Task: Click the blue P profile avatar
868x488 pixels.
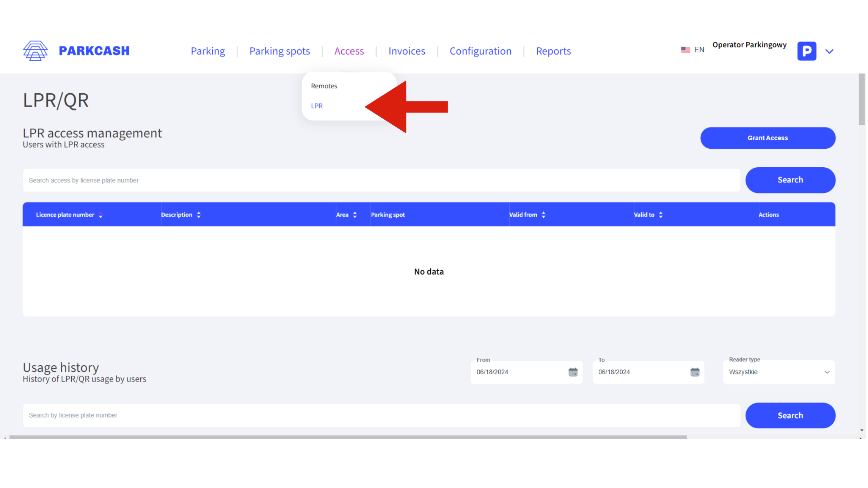Action: (806, 51)
